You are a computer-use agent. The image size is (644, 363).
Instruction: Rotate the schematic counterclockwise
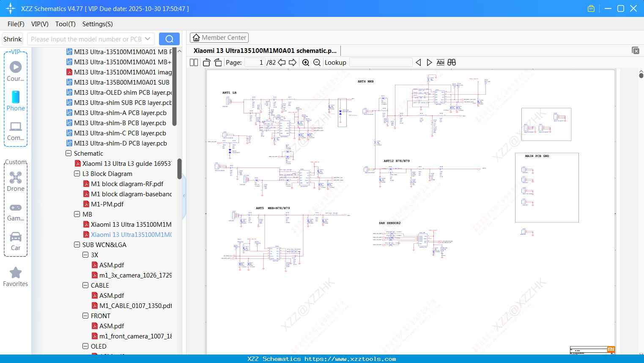206,62
